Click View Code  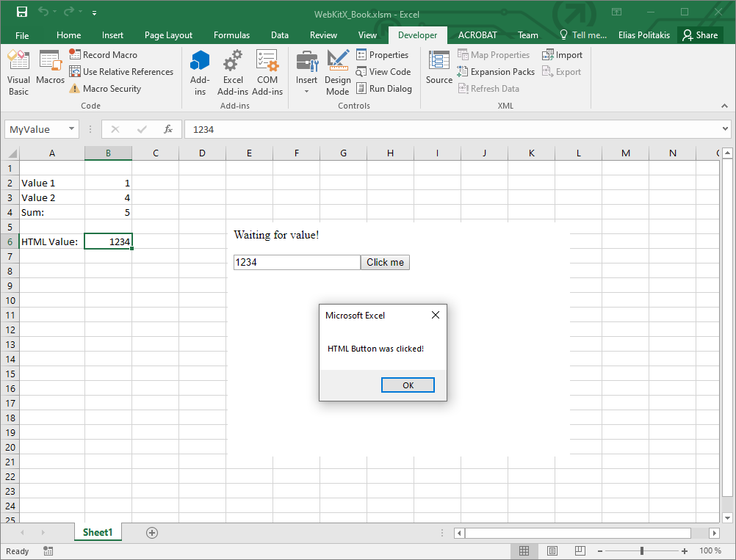383,71
